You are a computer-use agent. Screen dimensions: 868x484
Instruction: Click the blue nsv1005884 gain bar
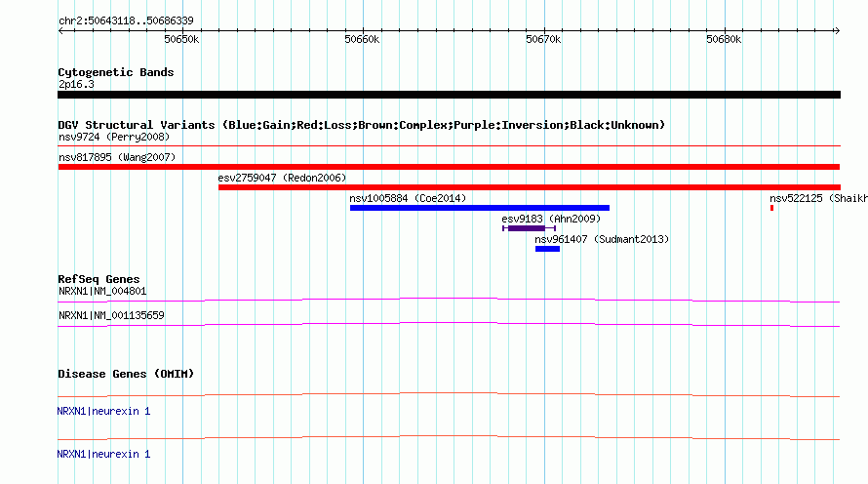pos(480,208)
